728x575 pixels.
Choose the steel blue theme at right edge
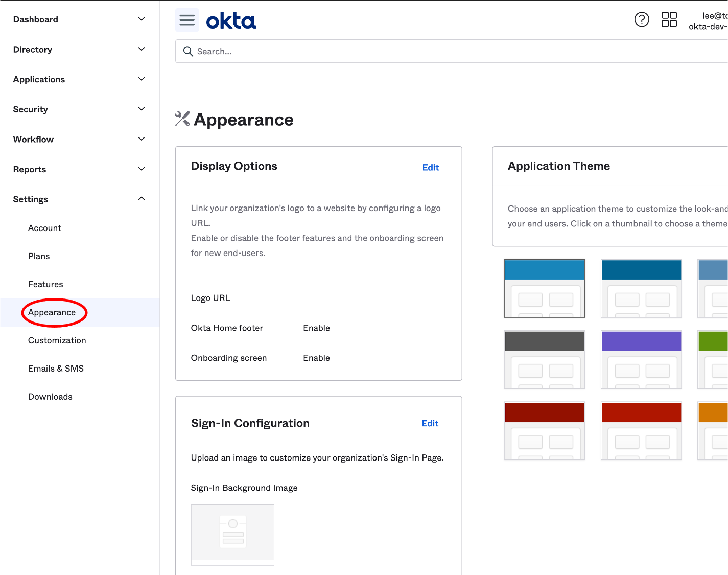(713, 288)
